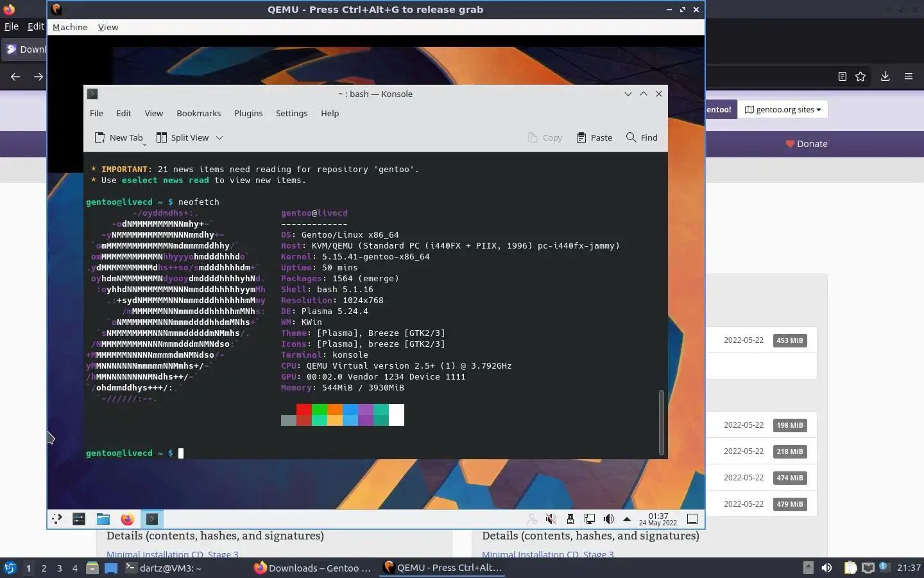Open Konsole Bookmarks menu
The image size is (924, 578).
pyautogui.click(x=198, y=113)
